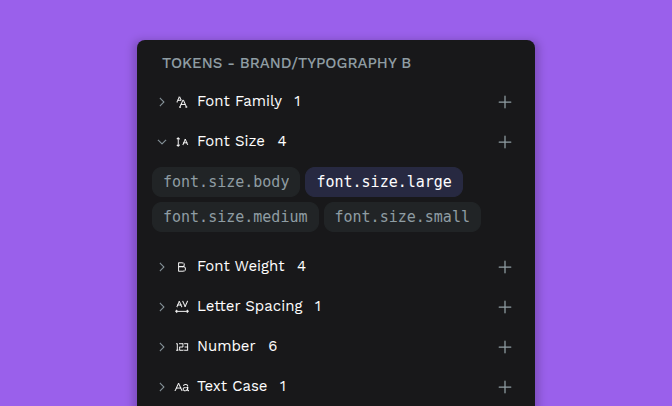
Task: Add a new Font Size token
Action: click(x=505, y=142)
